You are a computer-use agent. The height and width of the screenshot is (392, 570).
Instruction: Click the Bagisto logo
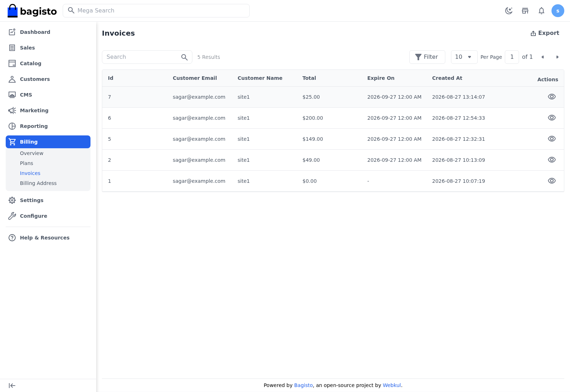tap(32, 11)
